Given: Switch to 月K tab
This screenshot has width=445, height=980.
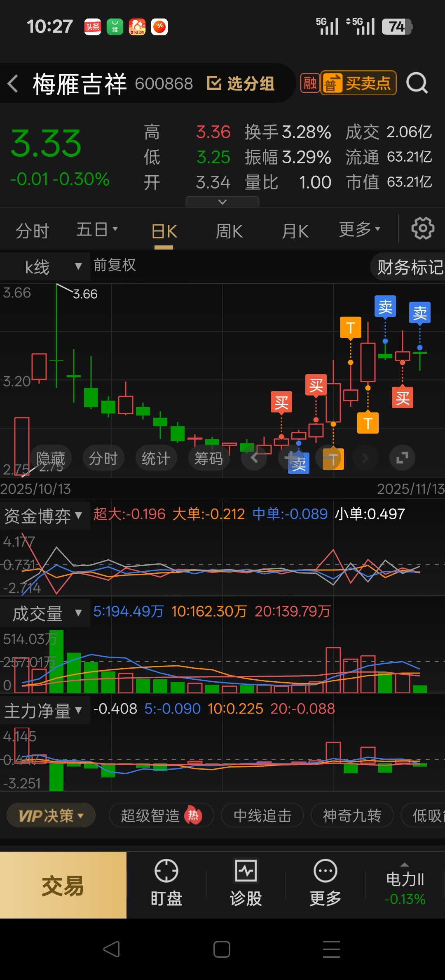Looking at the screenshot, I should pyautogui.click(x=295, y=231).
